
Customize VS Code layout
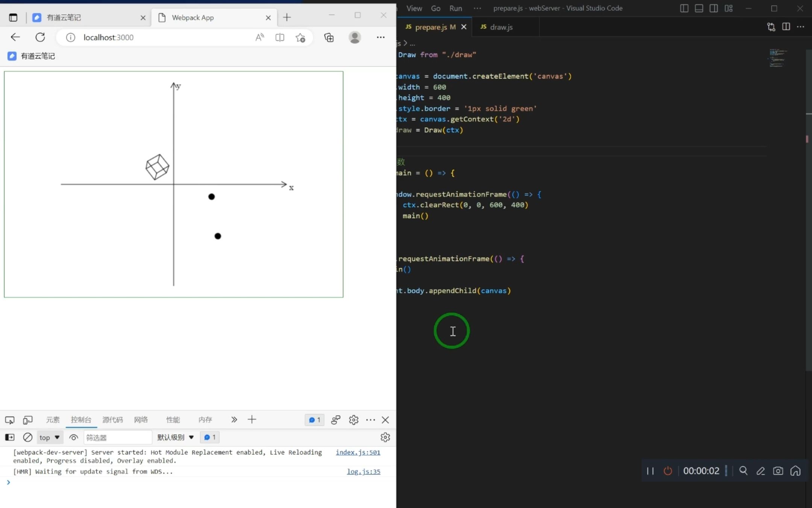tap(729, 8)
